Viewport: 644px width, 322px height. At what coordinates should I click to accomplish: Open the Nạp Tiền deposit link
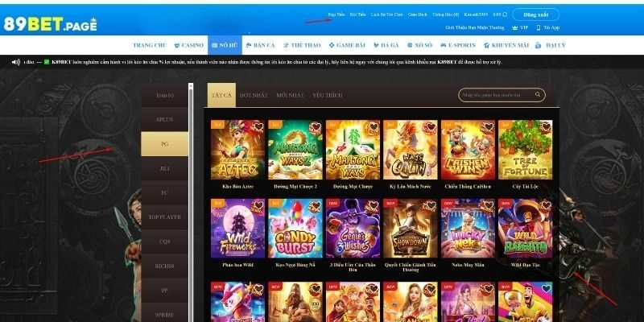pos(336,14)
